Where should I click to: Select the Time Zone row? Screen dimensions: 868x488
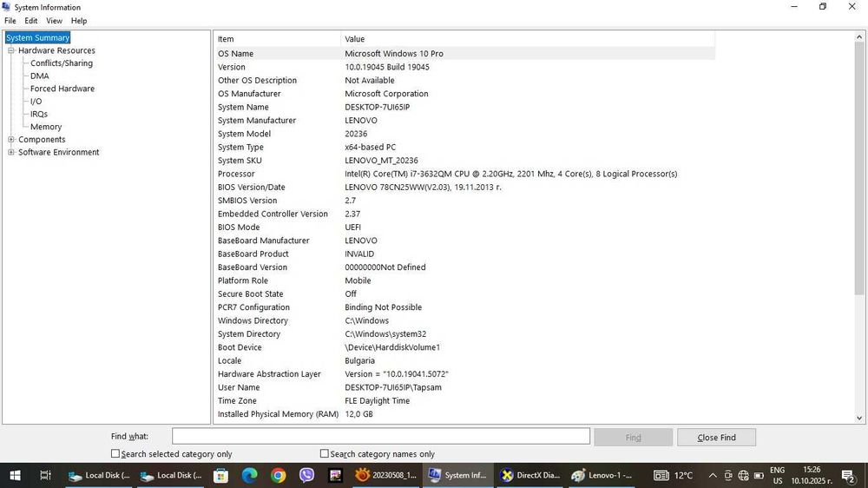click(464, 400)
